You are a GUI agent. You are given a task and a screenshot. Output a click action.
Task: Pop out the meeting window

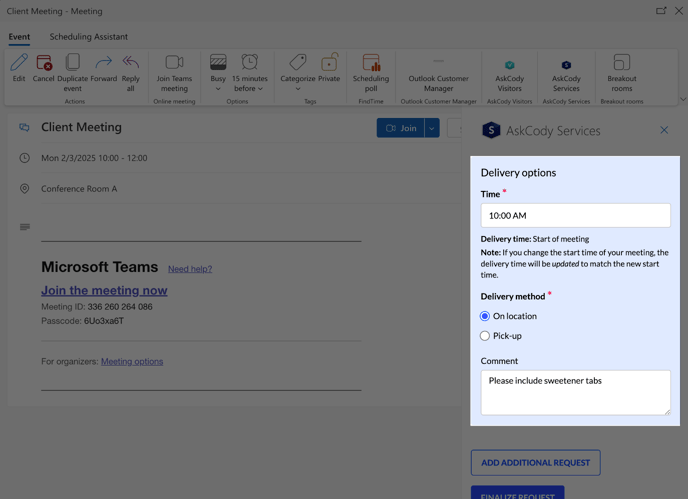pos(661,11)
